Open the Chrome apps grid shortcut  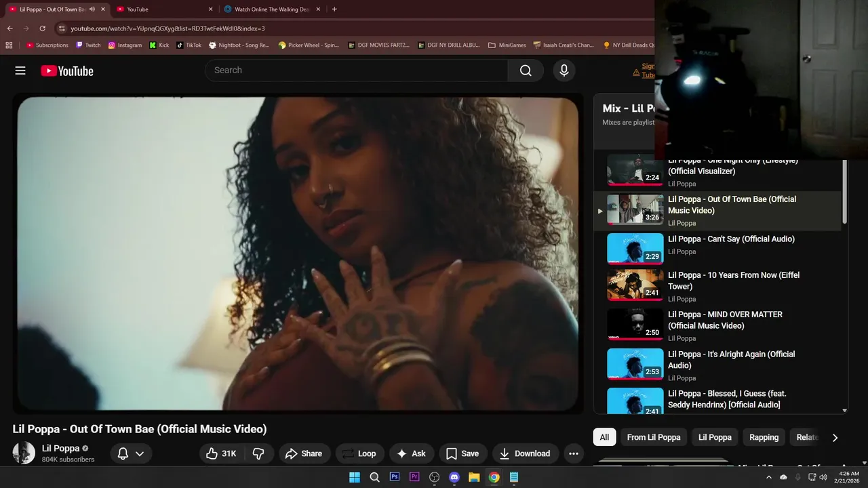tap(9, 45)
